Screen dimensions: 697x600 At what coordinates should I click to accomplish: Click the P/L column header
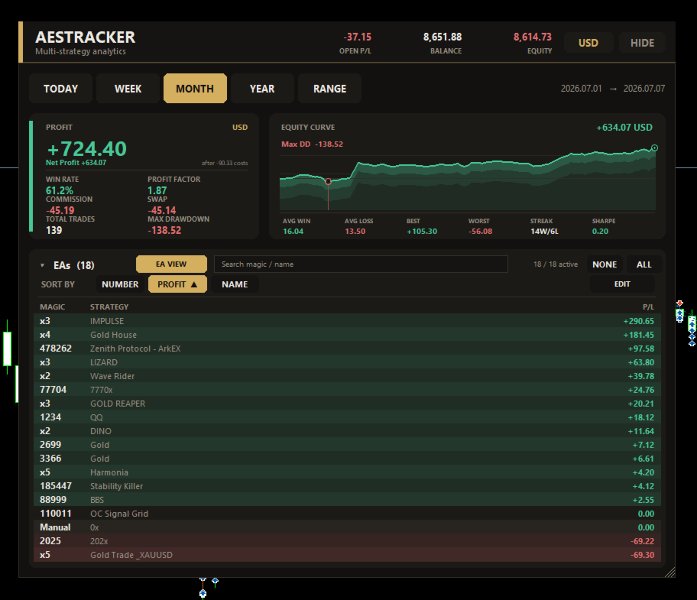tap(648, 307)
